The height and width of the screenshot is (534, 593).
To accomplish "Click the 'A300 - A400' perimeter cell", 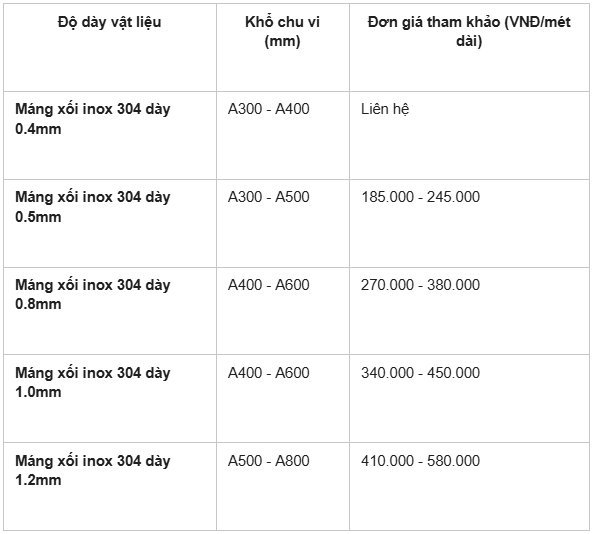I will pyautogui.click(x=283, y=135).
